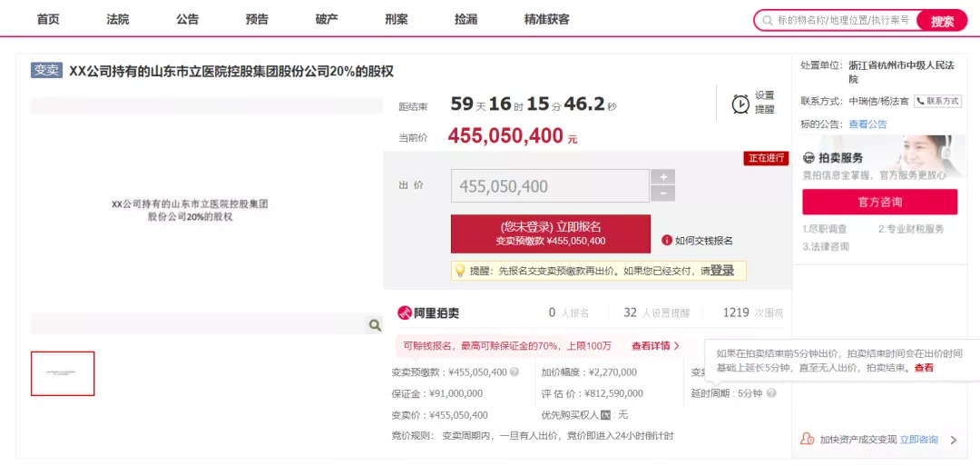
Task: Open the 查看公告 link
Action: click(867, 124)
